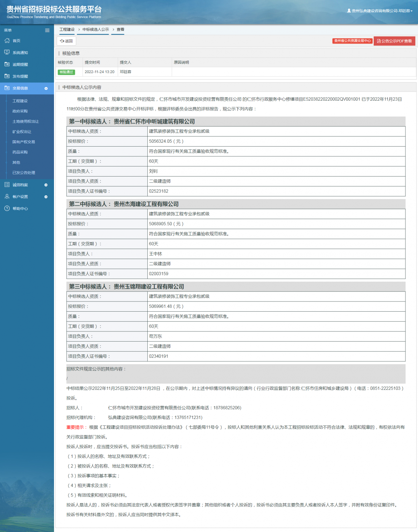Click project leader name 刘钊

click(153, 171)
